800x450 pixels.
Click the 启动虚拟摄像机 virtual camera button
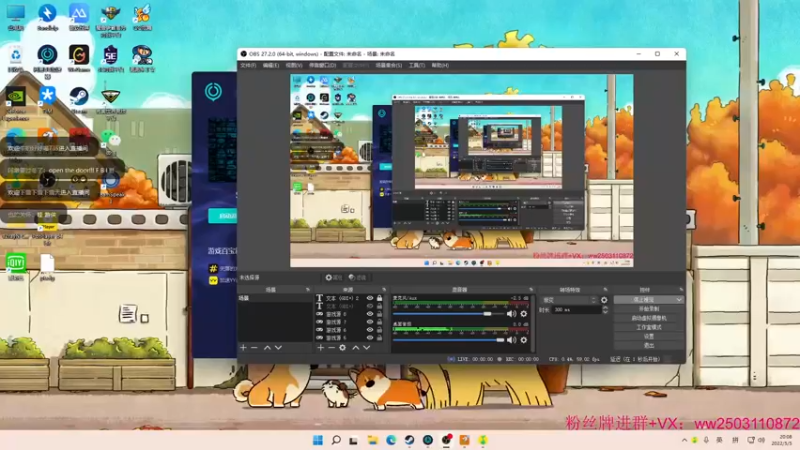point(648,318)
